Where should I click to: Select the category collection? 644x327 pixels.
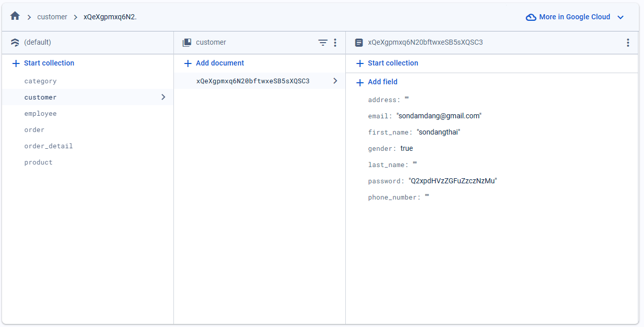click(x=41, y=81)
